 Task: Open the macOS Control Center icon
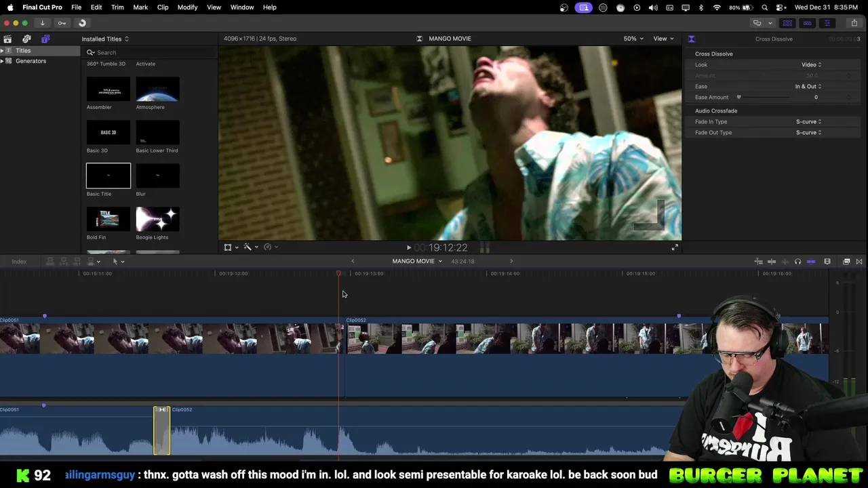(x=780, y=7)
